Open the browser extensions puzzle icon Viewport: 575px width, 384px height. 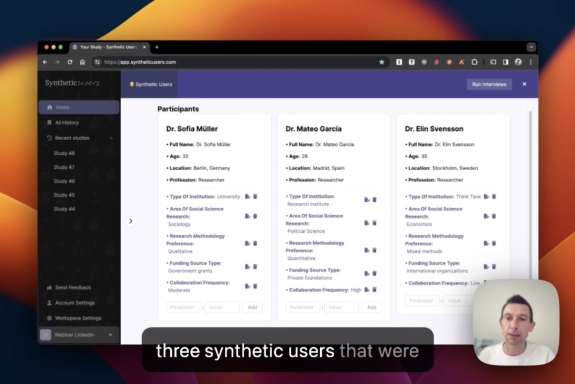475,62
